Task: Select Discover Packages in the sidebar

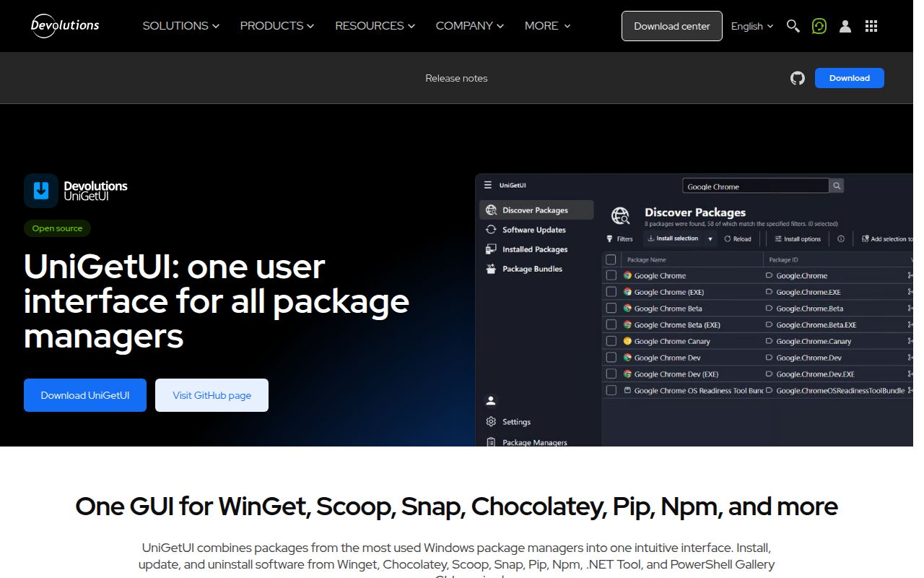Action: [536, 210]
